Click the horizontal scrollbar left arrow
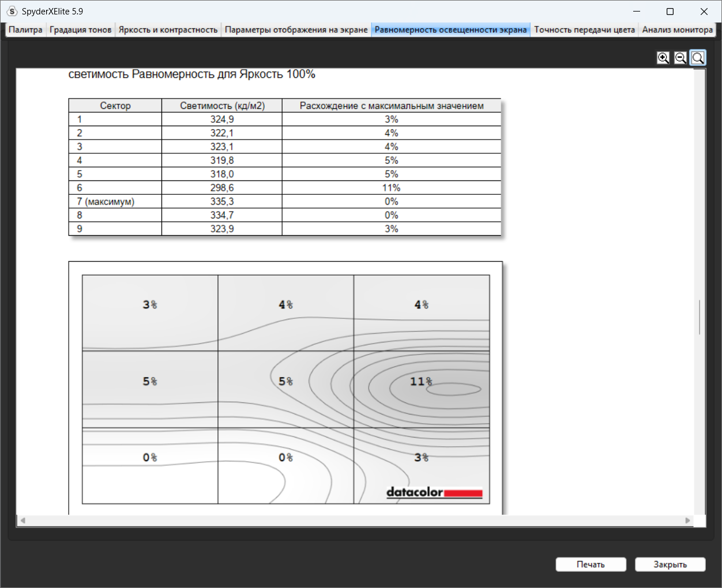The image size is (722, 588). [x=23, y=521]
